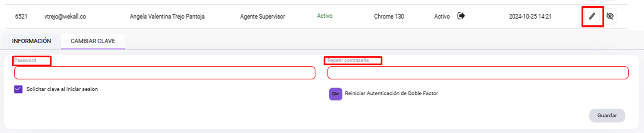Save changes with the Guardar button
Viewport: 644px width, 133px height.
click(607, 116)
